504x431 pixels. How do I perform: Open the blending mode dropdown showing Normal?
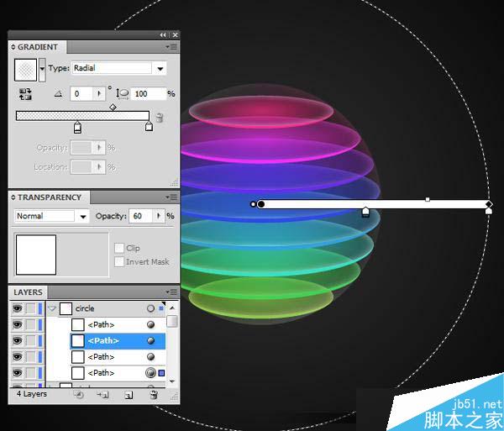pos(83,216)
